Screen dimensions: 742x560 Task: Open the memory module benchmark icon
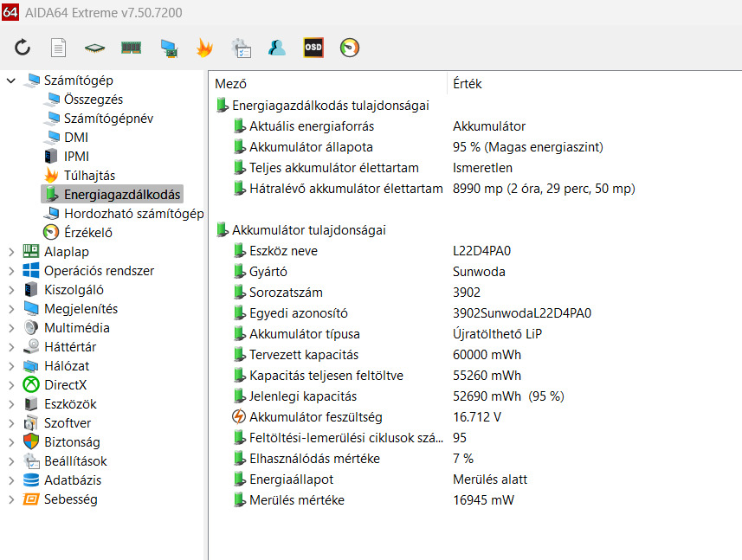point(131,48)
